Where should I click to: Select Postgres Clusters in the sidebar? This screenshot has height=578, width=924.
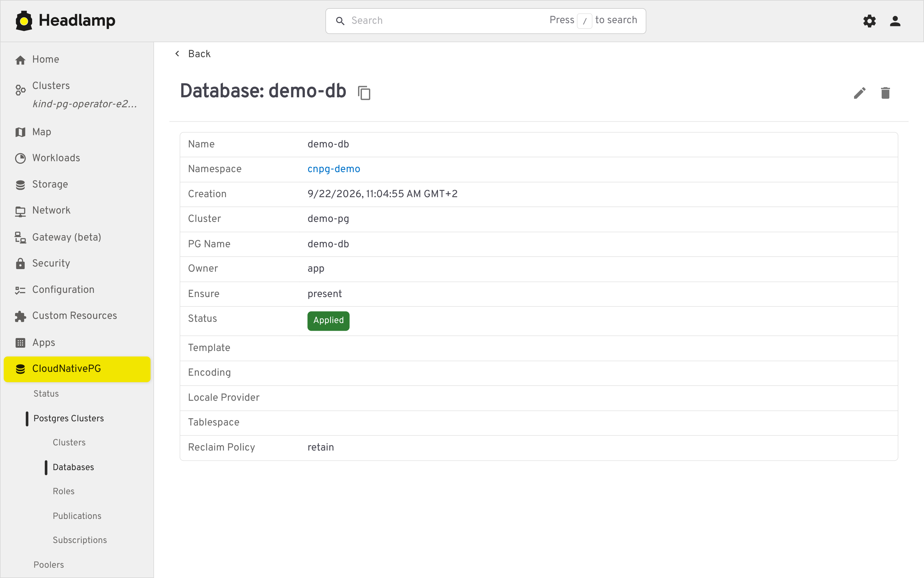69,418
